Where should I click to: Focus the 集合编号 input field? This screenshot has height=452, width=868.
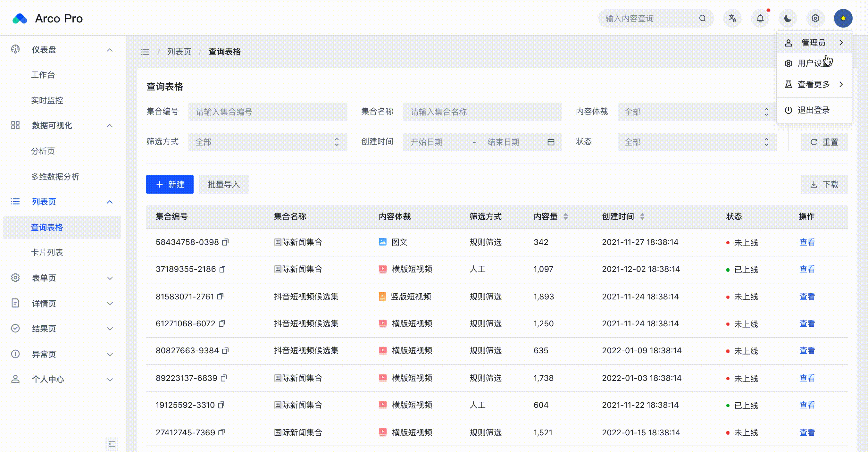click(x=267, y=112)
